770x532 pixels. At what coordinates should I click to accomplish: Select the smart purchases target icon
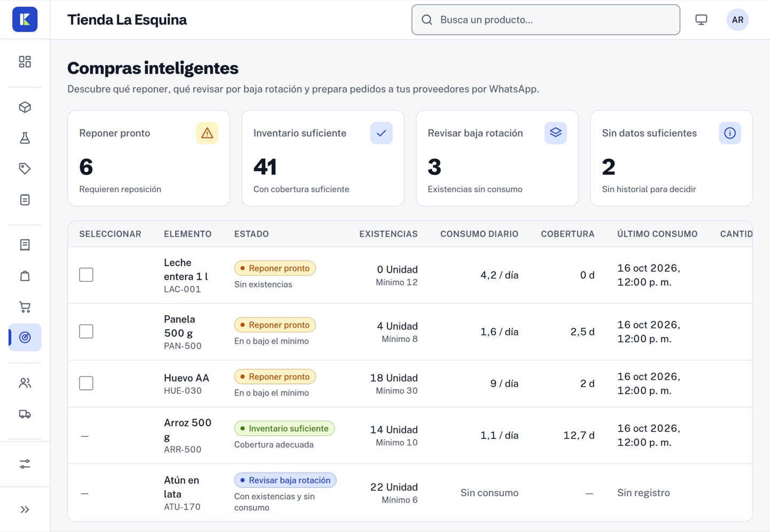pos(25,337)
